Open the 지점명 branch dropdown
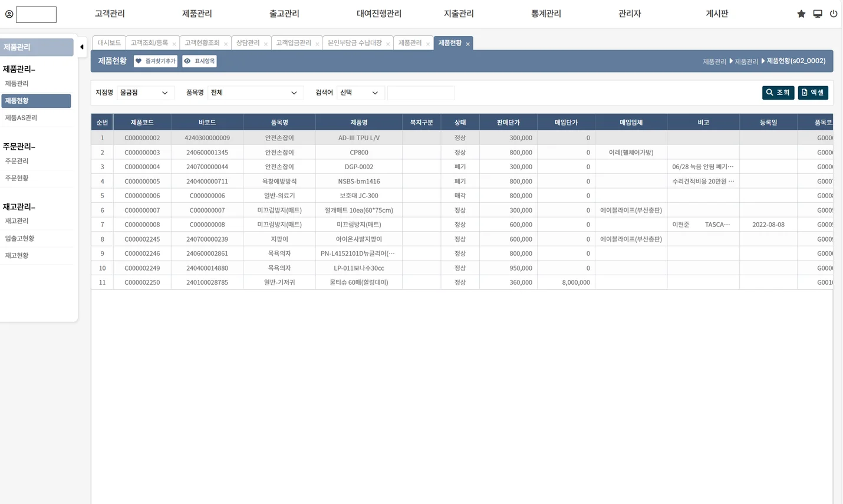Viewport: 843px width, 504px height. click(x=145, y=93)
